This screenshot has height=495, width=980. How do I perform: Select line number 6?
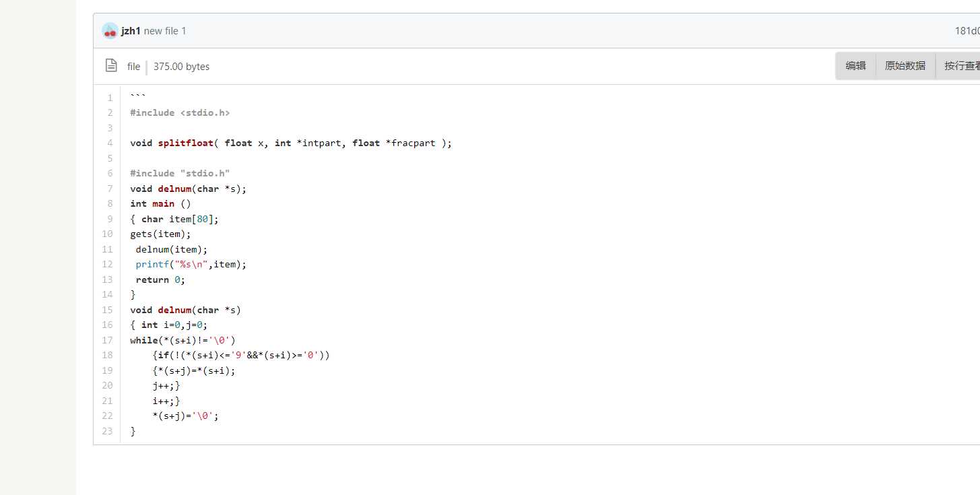point(110,173)
